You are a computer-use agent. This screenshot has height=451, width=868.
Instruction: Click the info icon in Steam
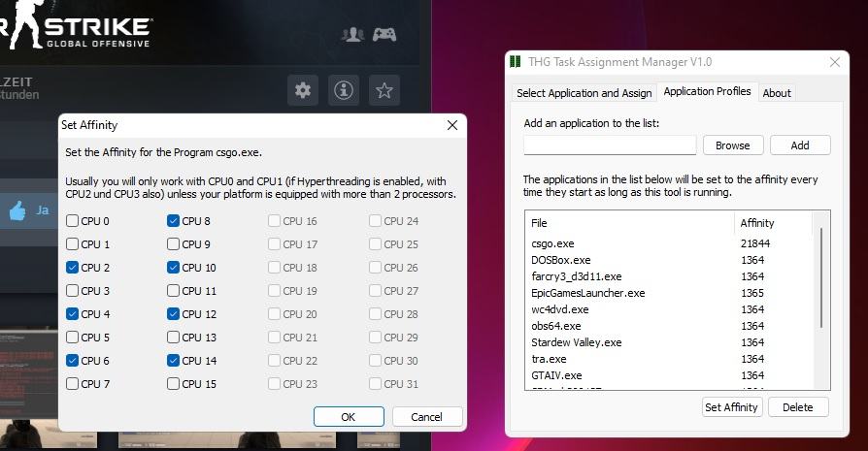click(343, 90)
